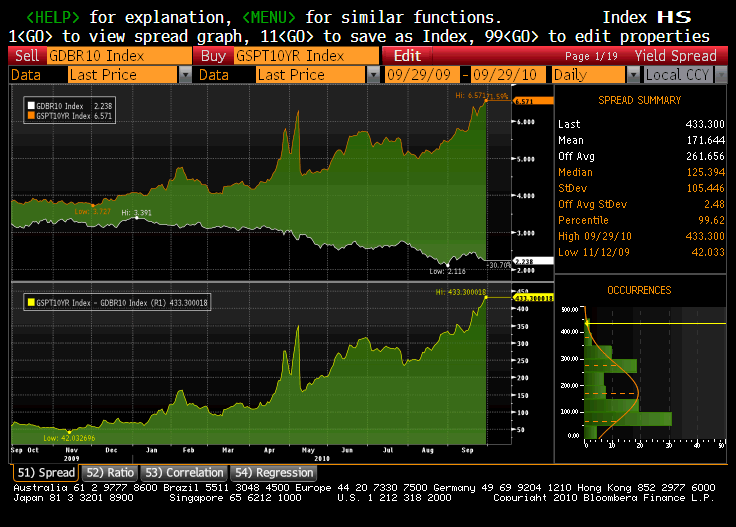
Task: Open the 53) Correlation tab
Action: pos(183,472)
